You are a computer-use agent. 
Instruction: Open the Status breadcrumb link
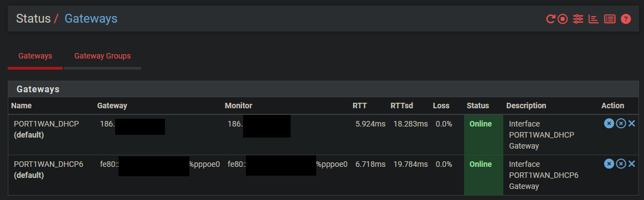click(x=33, y=18)
